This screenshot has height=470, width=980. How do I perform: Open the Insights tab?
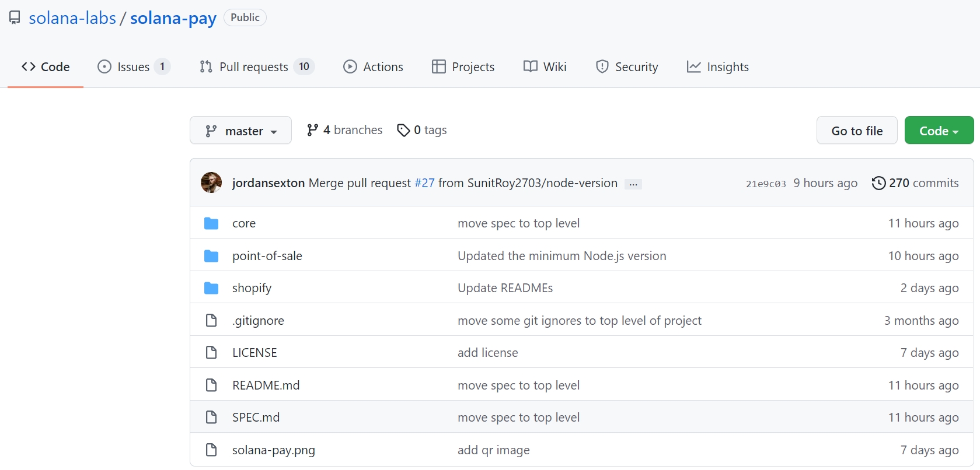pyautogui.click(x=717, y=67)
